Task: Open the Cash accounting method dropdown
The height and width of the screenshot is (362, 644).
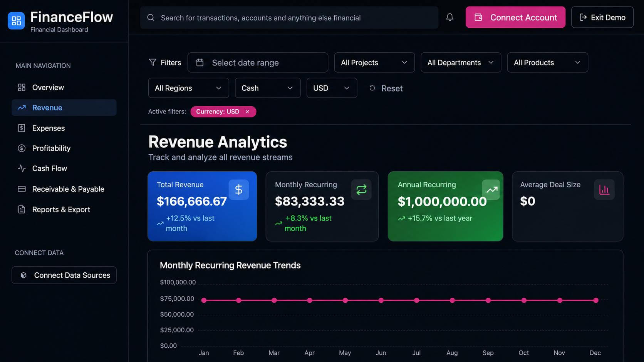Action: tap(268, 88)
